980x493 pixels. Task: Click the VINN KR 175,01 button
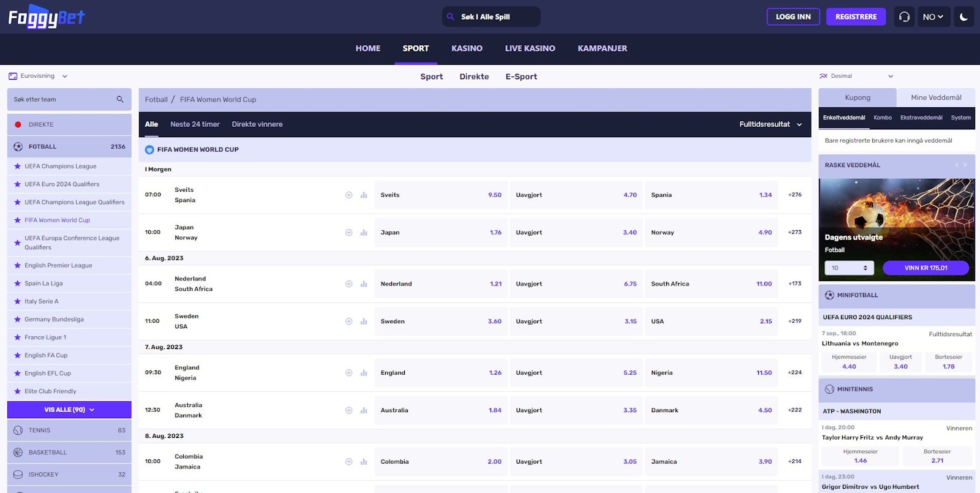click(925, 268)
